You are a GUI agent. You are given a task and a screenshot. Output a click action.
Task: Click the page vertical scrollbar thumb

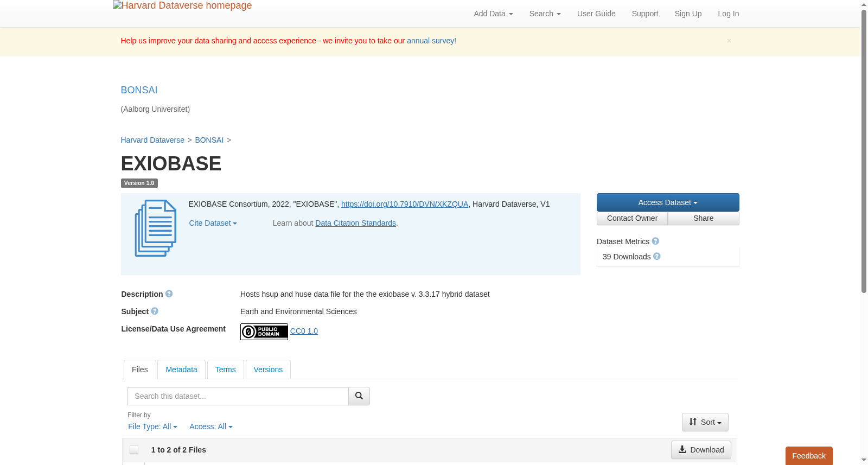pos(864,152)
